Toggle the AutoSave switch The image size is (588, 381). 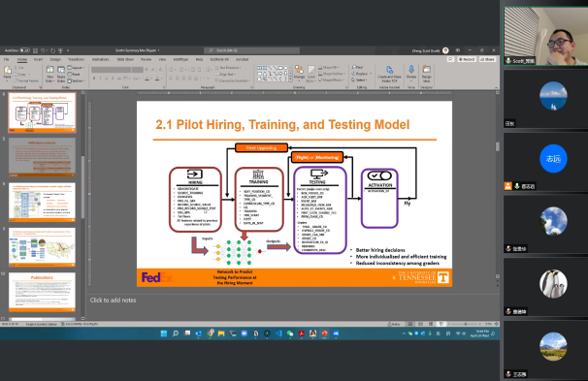25,50
